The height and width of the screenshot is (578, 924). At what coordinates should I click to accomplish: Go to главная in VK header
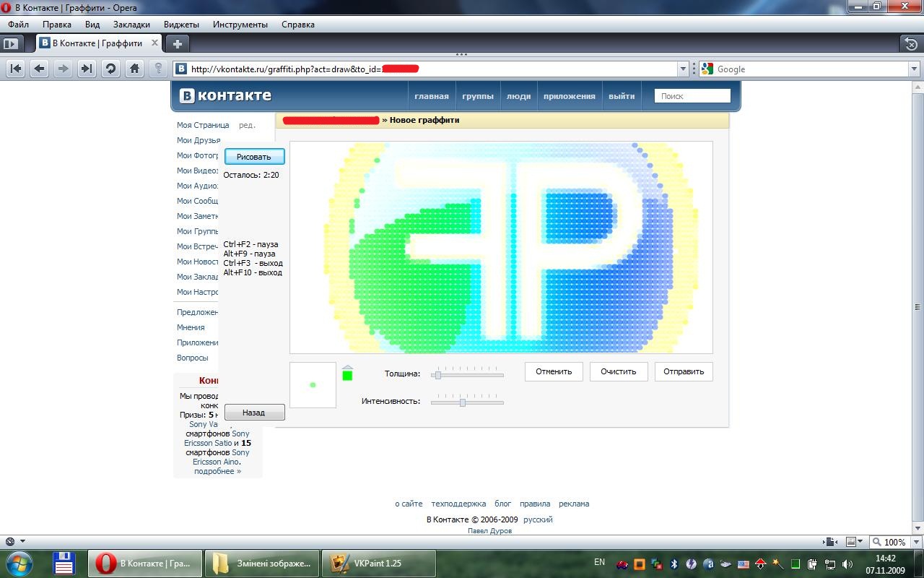(x=432, y=96)
